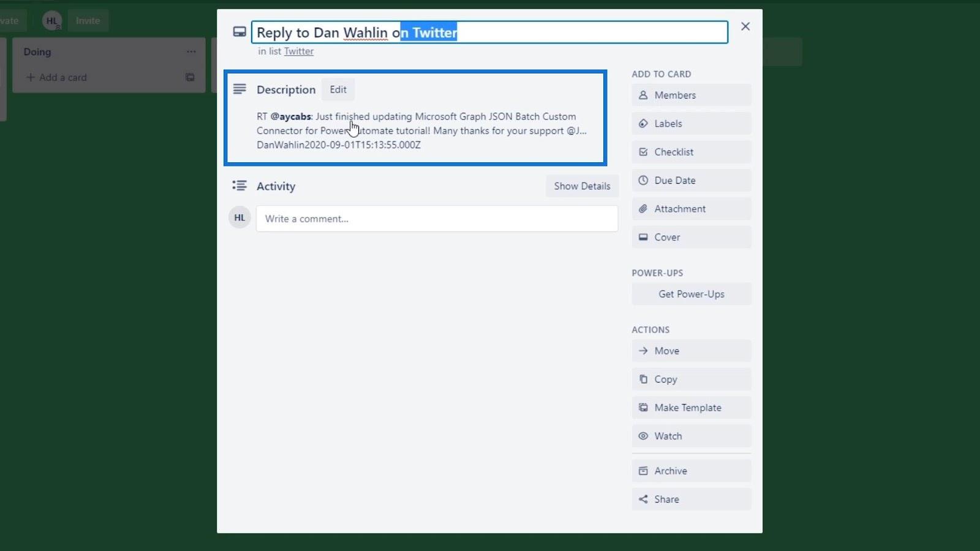Click the ACTIONS heading
The height and width of the screenshot is (551, 980).
650,330
